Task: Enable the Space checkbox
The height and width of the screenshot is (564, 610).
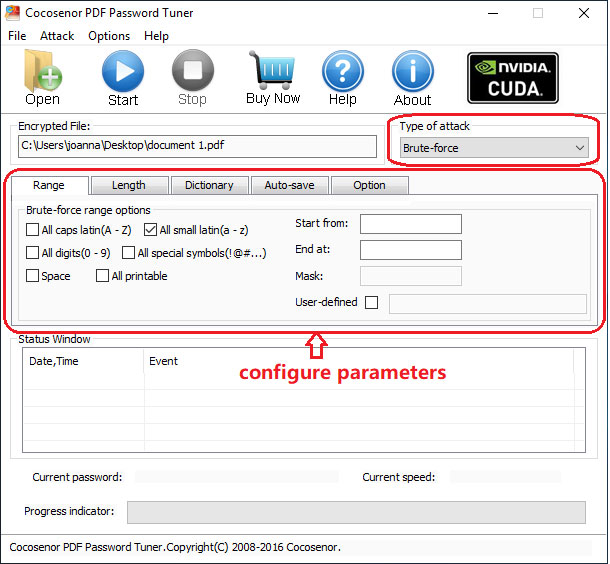Action: coord(32,276)
